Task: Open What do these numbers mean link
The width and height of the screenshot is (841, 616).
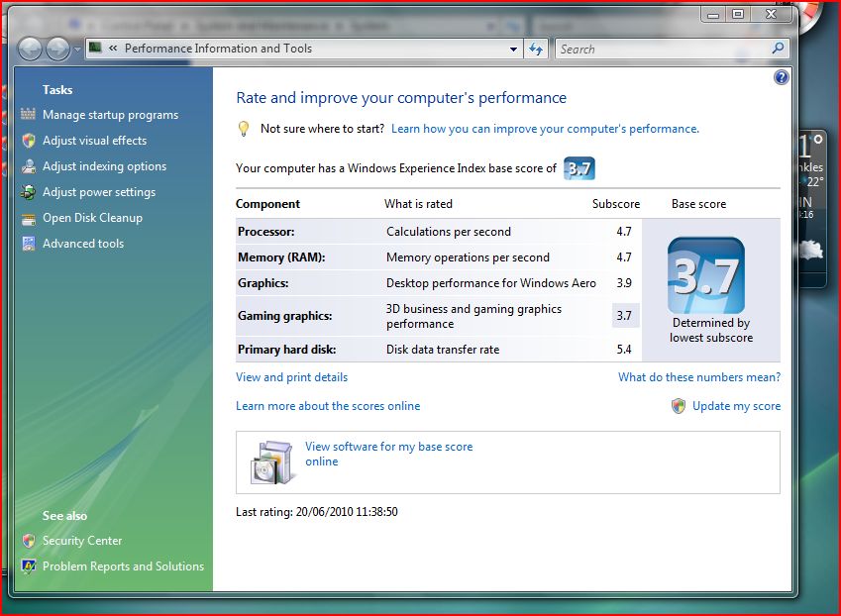Action: tap(699, 377)
